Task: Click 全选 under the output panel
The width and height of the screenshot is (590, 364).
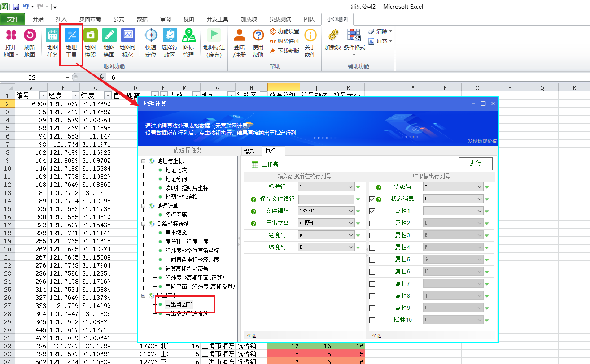Action: coord(377,335)
